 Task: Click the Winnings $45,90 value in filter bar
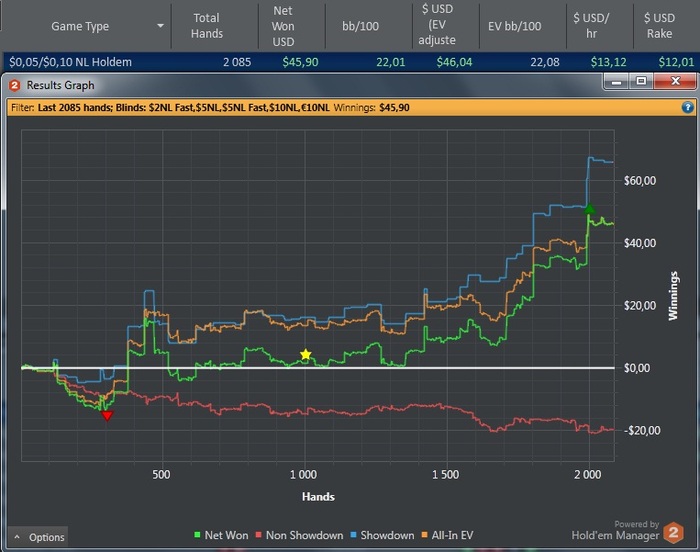pos(394,108)
